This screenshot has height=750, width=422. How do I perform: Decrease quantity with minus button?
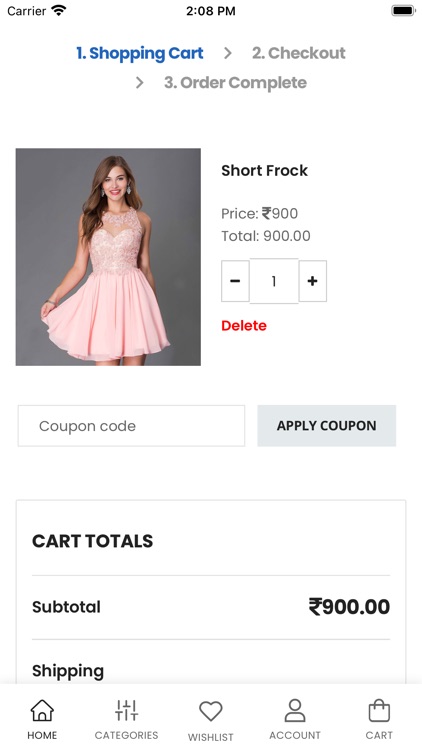pos(235,281)
